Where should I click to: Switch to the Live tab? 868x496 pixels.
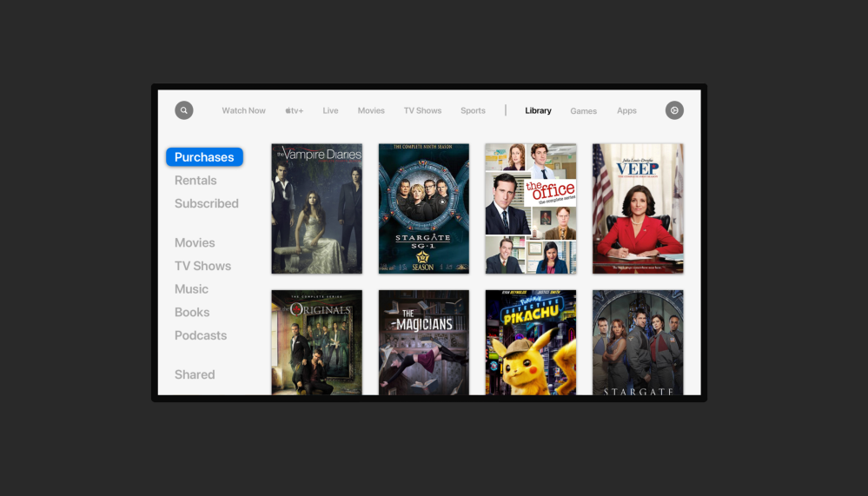point(330,111)
